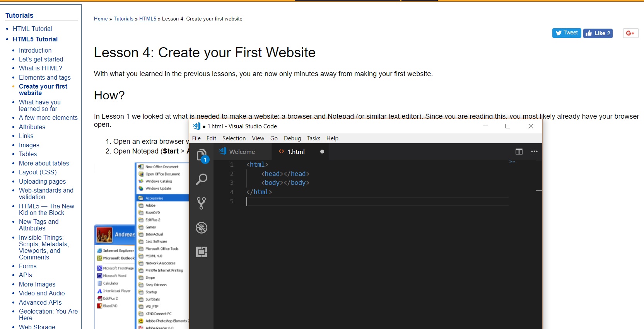The height and width of the screenshot is (329, 644).
Task: Click the Tweet button
Action: click(x=567, y=33)
